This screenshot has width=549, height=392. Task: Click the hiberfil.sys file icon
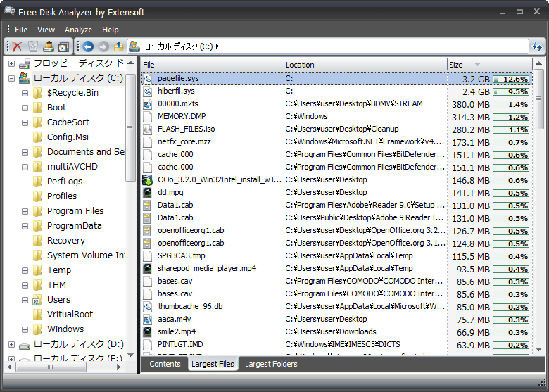click(x=147, y=91)
